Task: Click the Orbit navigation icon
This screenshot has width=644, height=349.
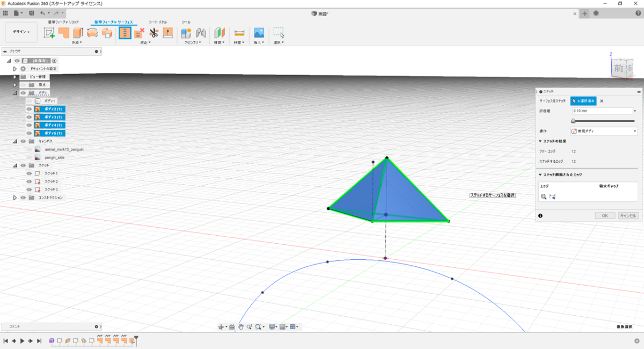Action: point(221,326)
